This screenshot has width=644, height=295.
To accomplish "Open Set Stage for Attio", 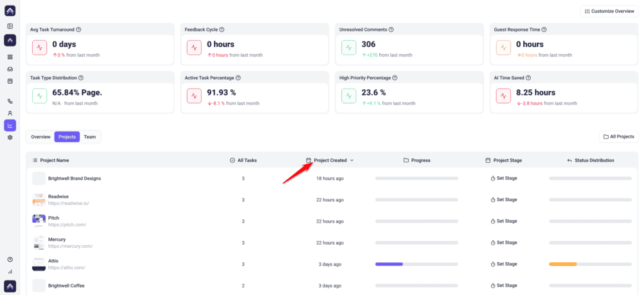I will click(x=504, y=264).
